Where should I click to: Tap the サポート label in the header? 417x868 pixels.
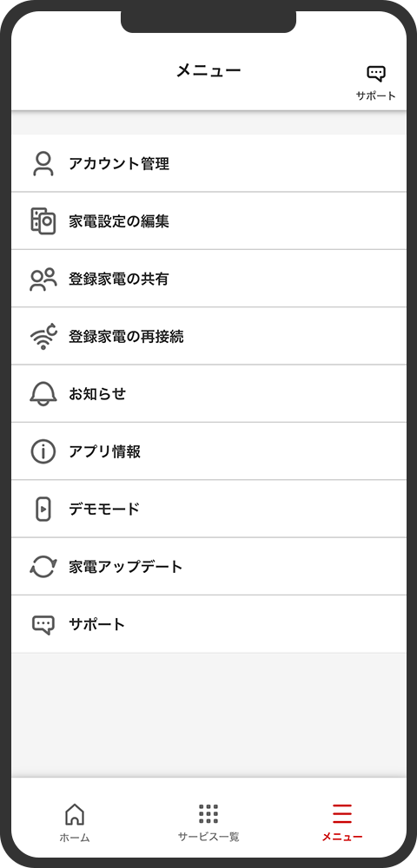(x=376, y=95)
